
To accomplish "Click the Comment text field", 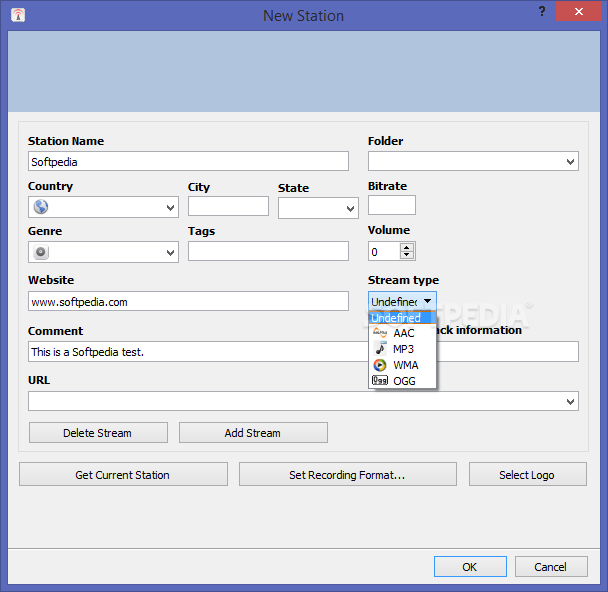I will [x=198, y=351].
